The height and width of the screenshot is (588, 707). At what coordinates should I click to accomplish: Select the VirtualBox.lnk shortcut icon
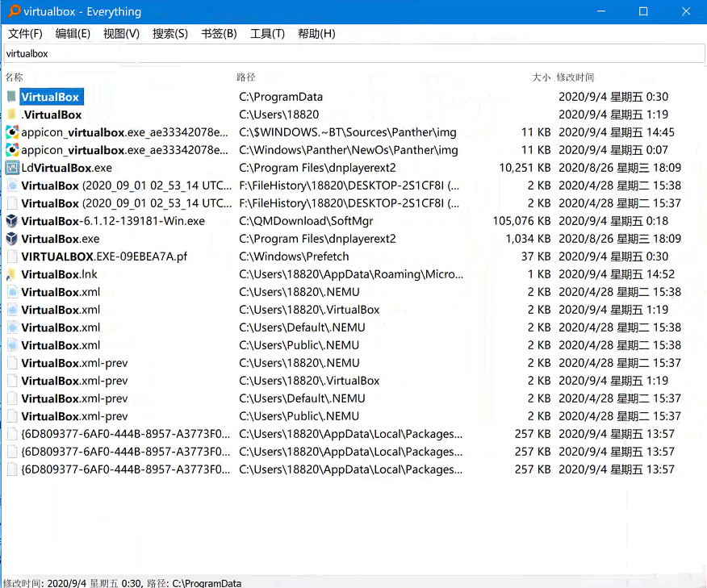click(x=12, y=274)
